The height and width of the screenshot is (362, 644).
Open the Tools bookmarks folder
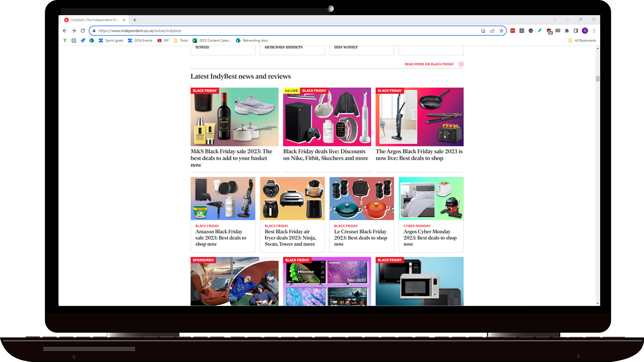[181, 41]
